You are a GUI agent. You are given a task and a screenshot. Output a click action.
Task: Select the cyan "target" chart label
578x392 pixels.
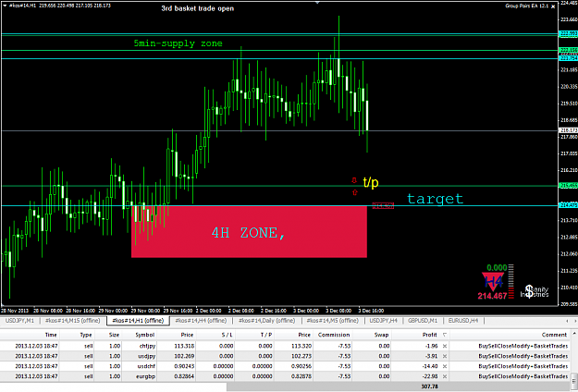[x=435, y=199]
